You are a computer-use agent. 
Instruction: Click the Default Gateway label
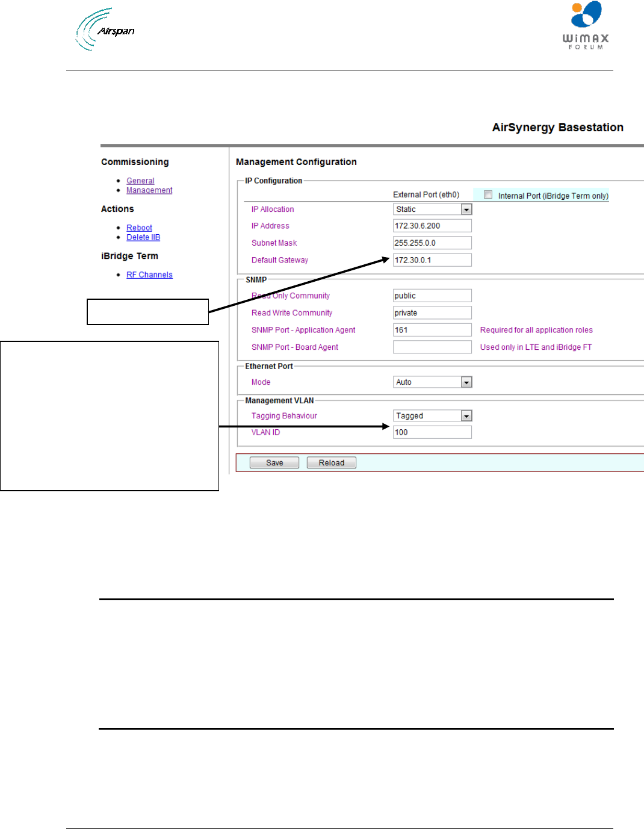[x=280, y=260]
